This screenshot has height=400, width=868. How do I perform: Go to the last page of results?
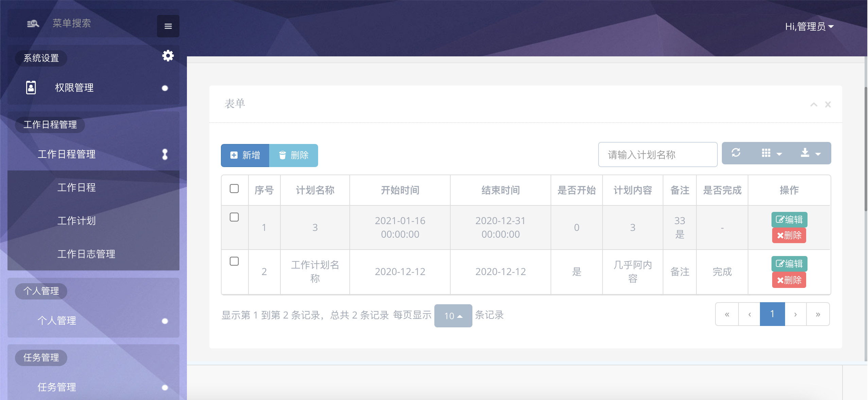pos(818,314)
